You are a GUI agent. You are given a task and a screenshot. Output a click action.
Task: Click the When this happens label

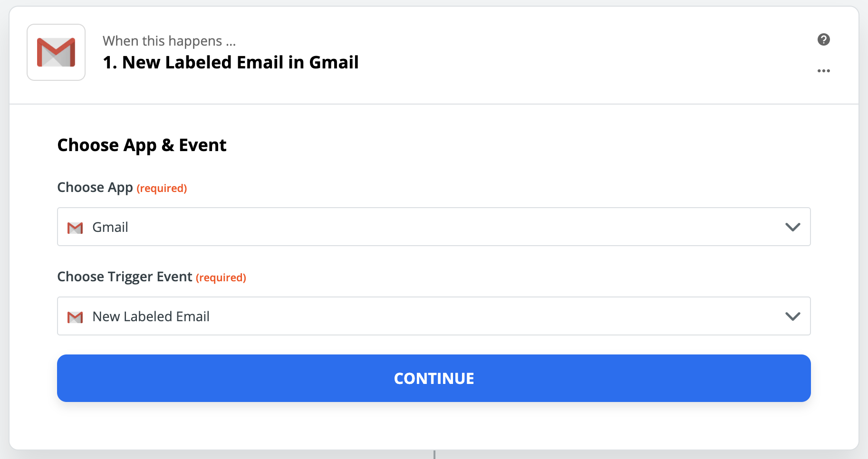[169, 41]
